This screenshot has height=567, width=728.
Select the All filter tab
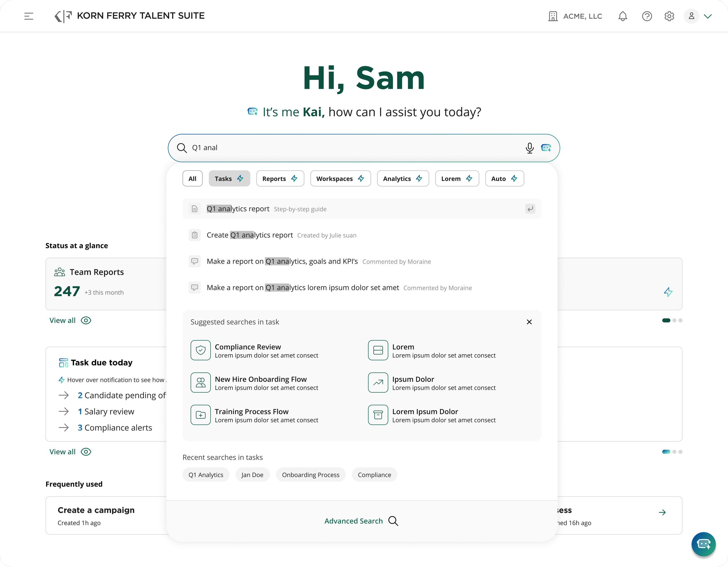192,178
